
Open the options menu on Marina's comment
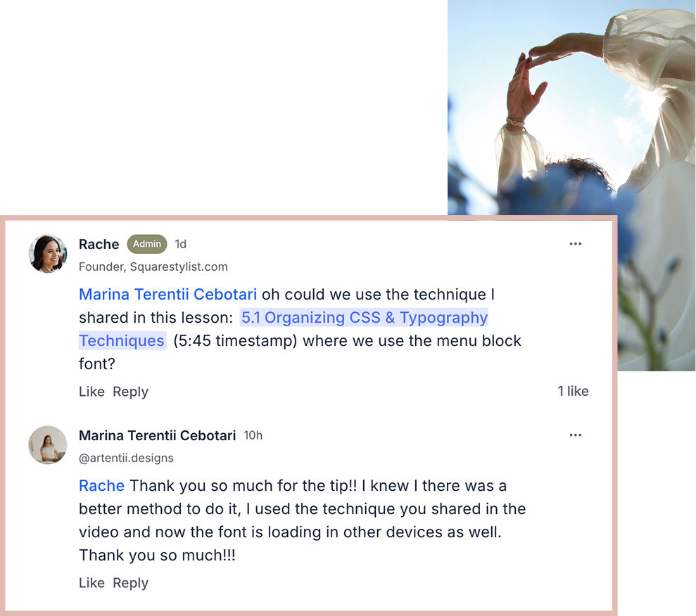coord(575,435)
